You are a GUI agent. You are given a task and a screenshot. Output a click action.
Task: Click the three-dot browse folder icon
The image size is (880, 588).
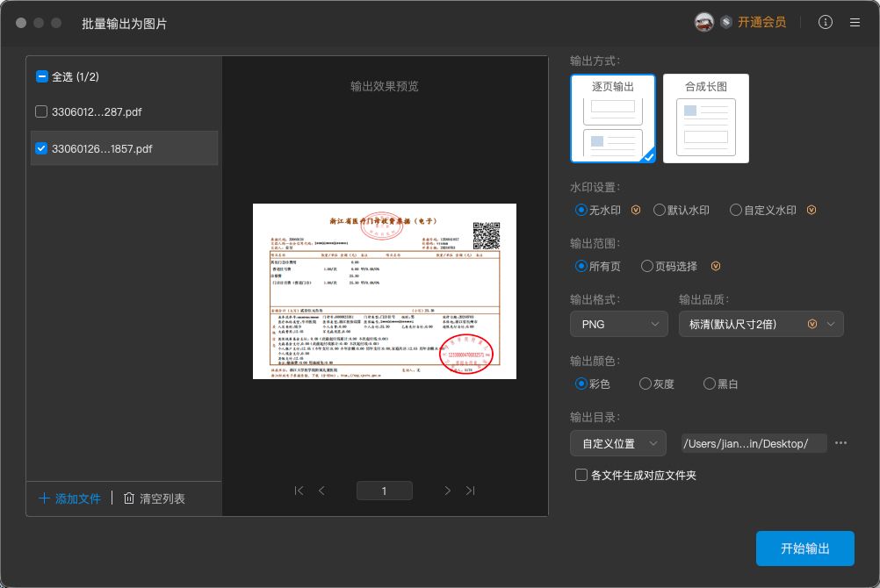tap(840, 443)
